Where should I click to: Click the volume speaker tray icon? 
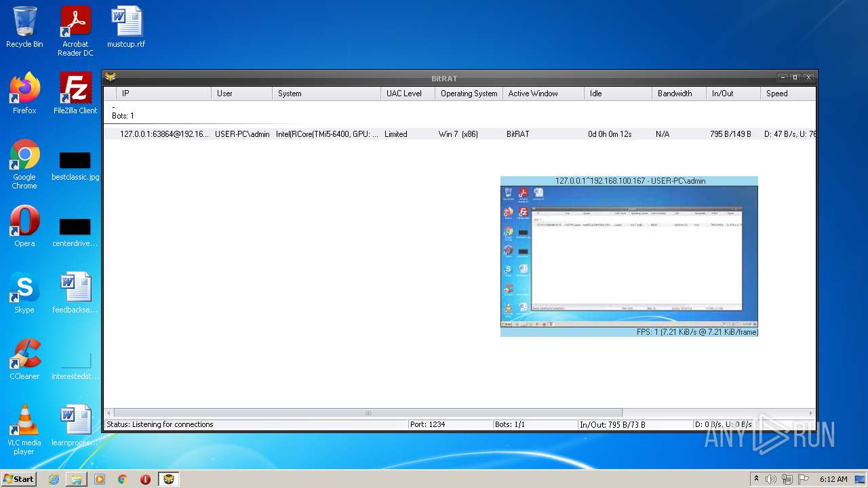771,479
